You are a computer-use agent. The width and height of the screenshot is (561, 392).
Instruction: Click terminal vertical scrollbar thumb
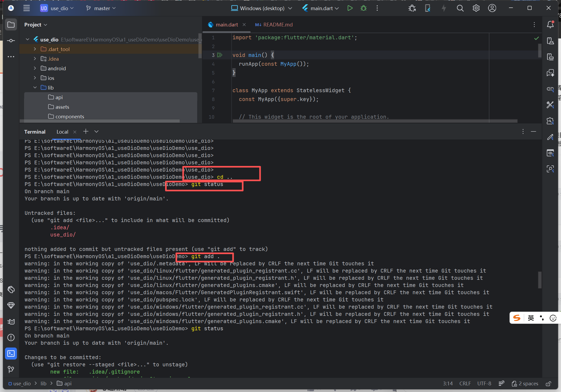[x=540, y=280]
